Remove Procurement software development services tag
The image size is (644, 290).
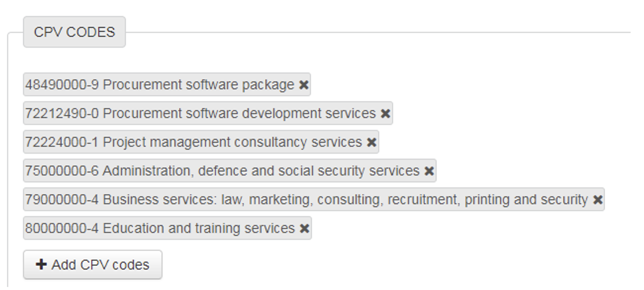385,113
